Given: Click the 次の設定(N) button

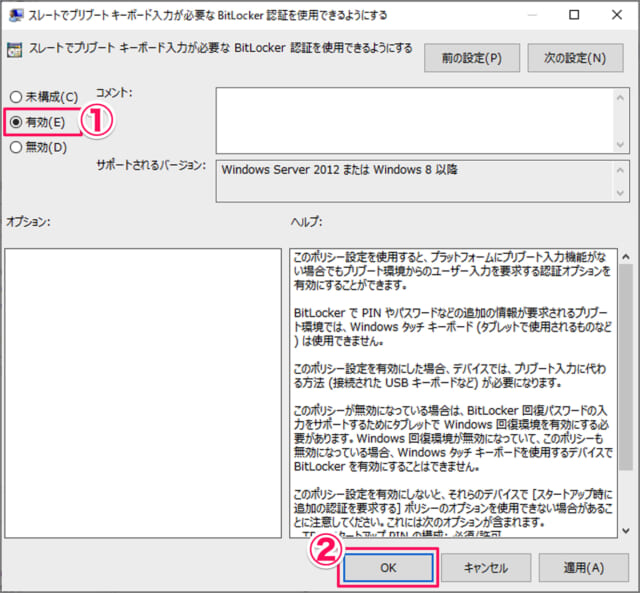Looking at the screenshot, I should tap(575, 58).
